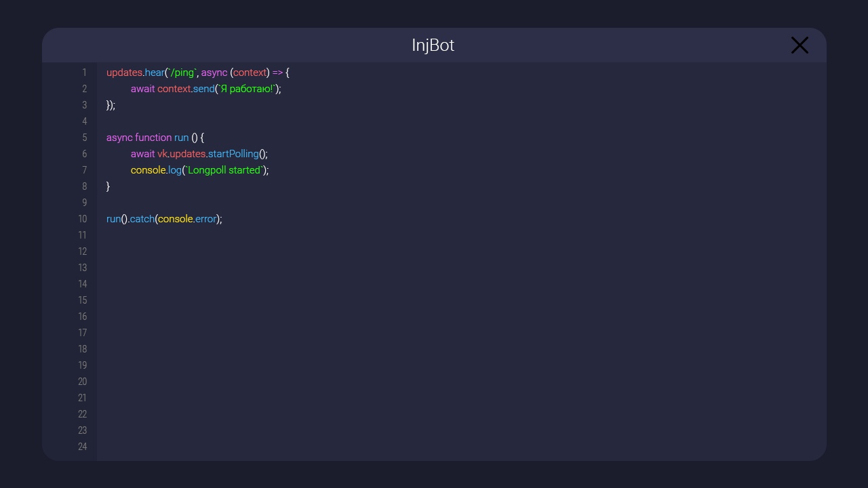868x488 pixels.
Task: Select line number 21 in the gutter
Action: pyautogui.click(x=82, y=398)
